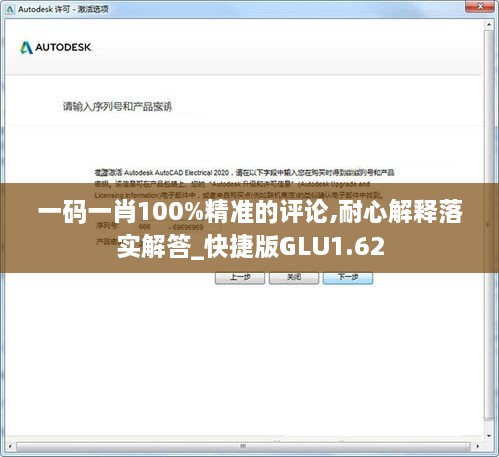
Task: Click the horizontal scrollbar thumb
Action: 243,446
